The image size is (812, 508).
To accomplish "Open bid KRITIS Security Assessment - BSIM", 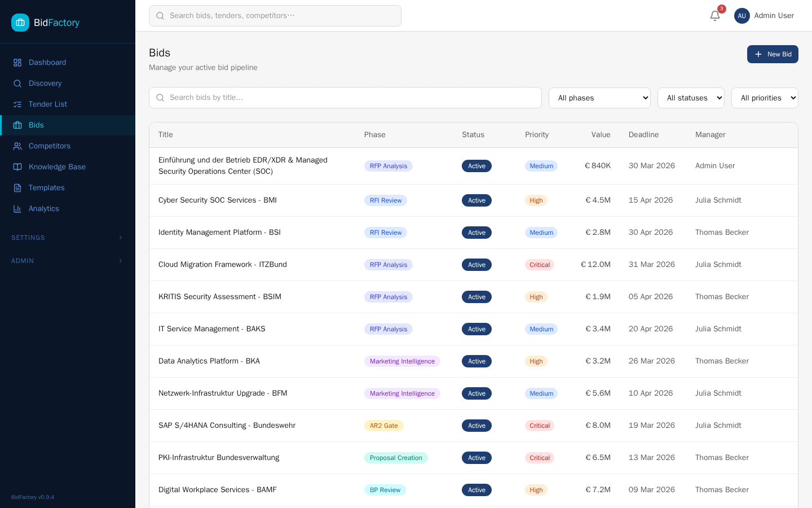I will click(x=220, y=297).
